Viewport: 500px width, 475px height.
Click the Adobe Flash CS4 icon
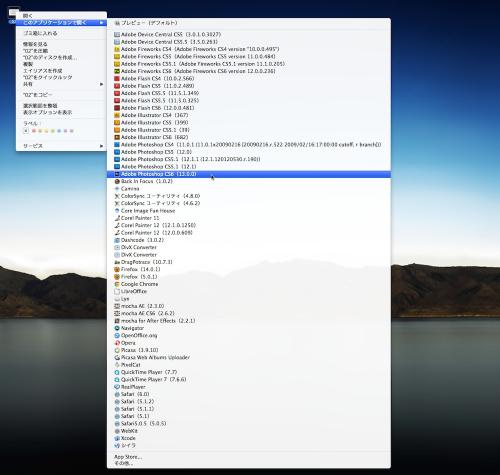117,78
